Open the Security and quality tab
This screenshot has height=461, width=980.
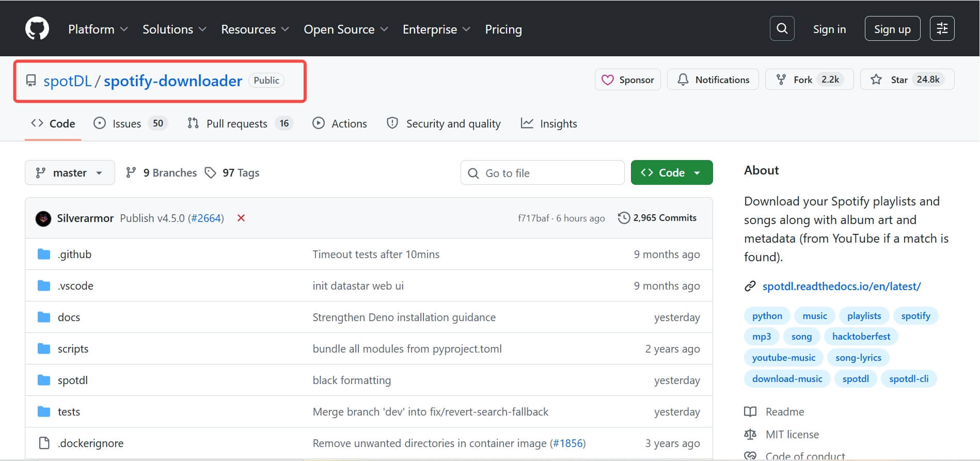point(444,123)
